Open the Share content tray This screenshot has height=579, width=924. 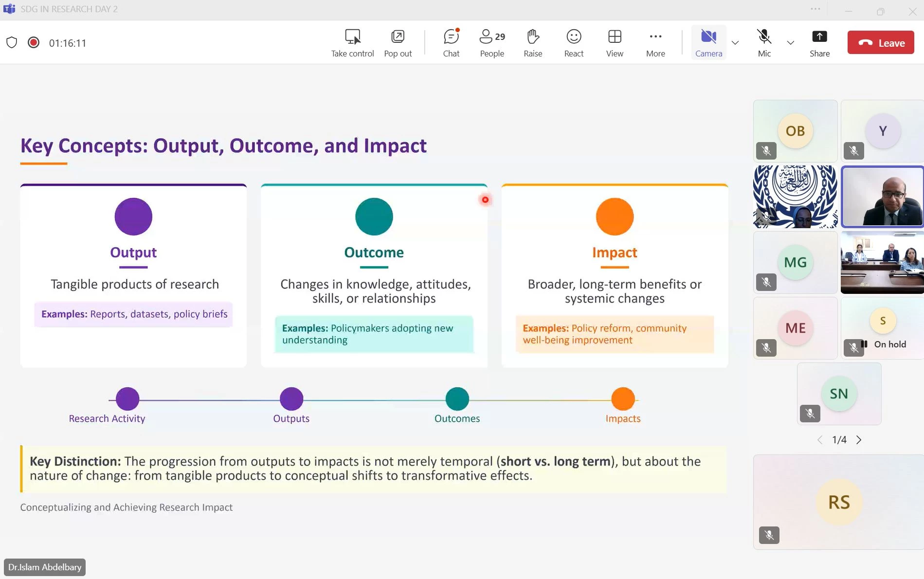point(819,43)
